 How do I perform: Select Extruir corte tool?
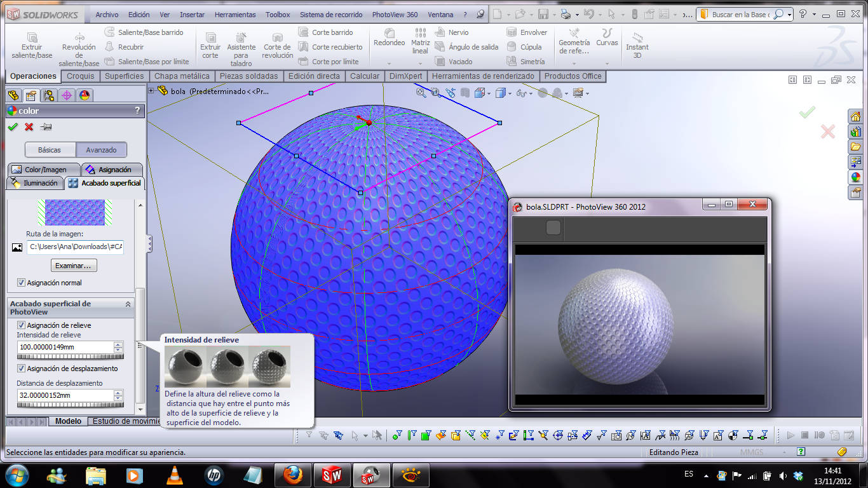click(x=210, y=46)
